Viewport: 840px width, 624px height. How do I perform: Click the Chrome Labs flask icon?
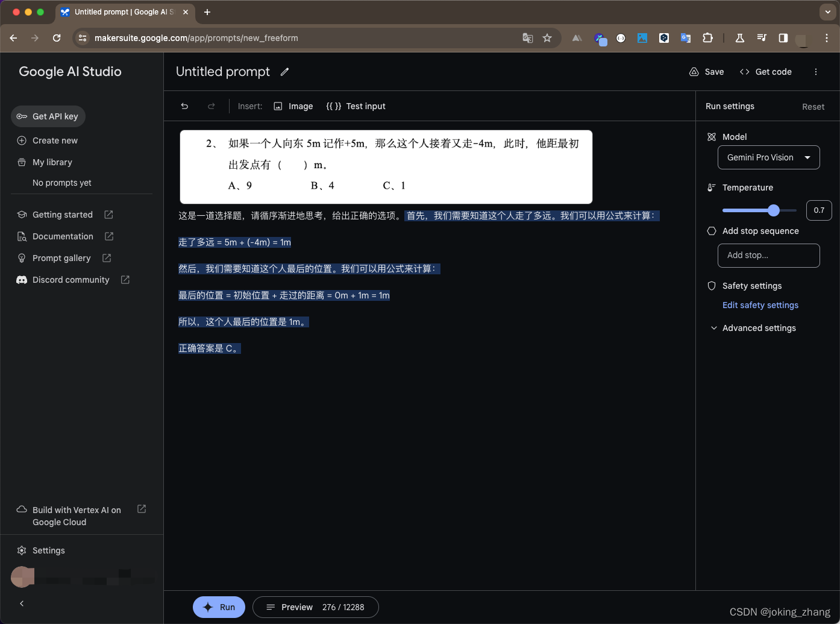point(740,38)
